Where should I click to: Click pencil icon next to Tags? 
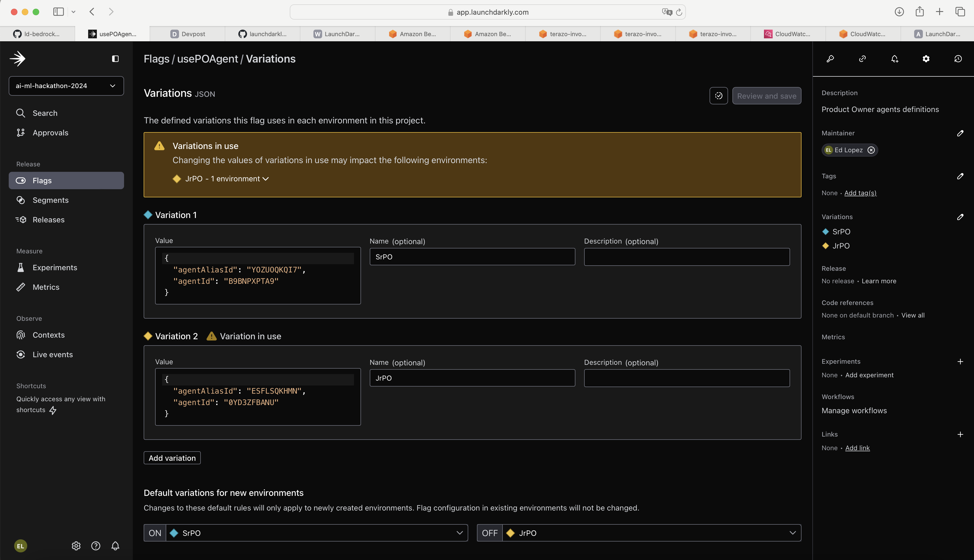coord(960,176)
